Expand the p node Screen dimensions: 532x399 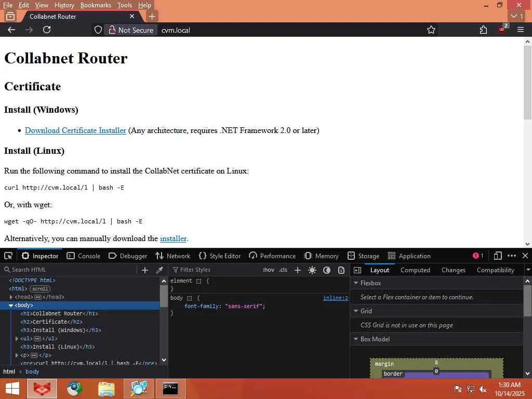pos(17,355)
